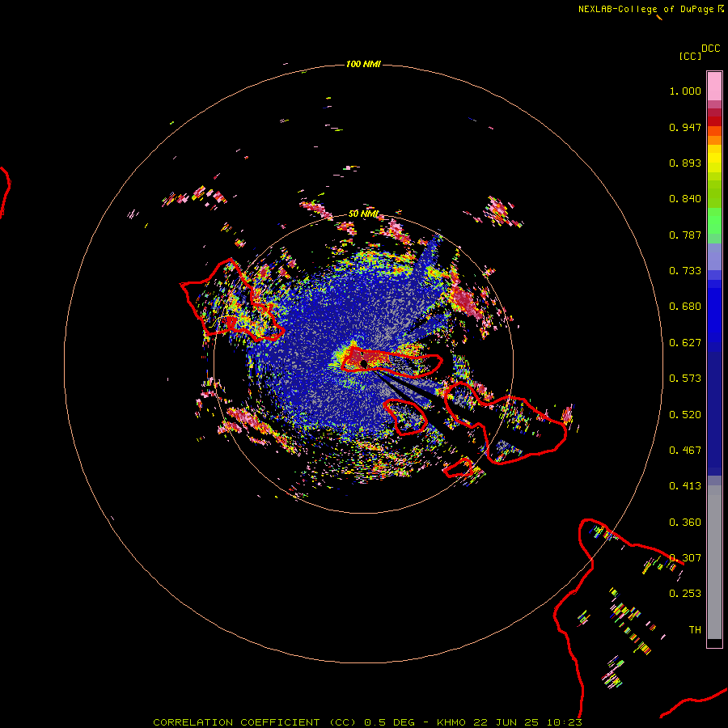Click the 0.467 scale value

[x=685, y=451]
